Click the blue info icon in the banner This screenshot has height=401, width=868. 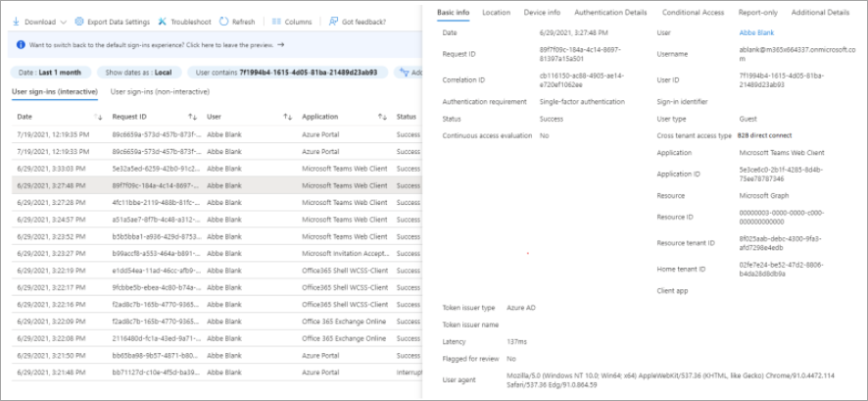[x=22, y=45]
